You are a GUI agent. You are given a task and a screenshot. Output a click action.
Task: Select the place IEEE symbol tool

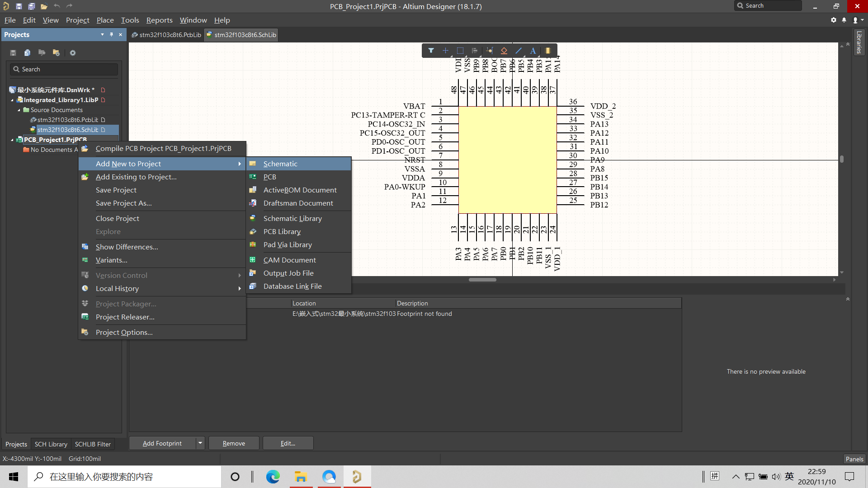pyautogui.click(x=504, y=51)
